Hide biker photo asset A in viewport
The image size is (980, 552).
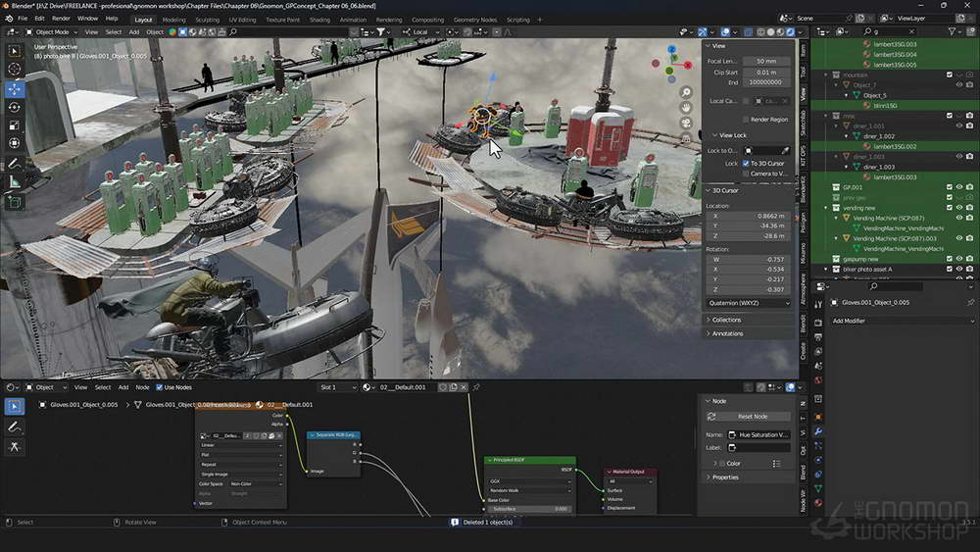[x=959, y=269]
